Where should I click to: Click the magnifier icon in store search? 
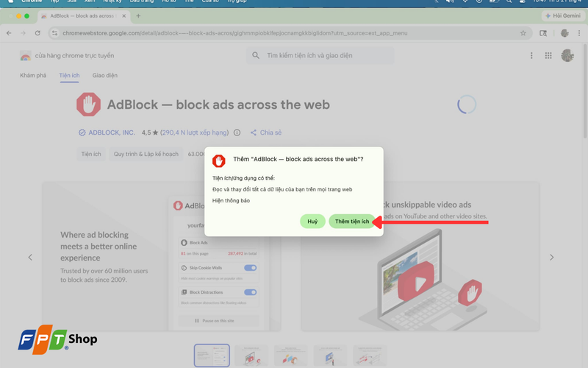pyautogui.click(x=255, y=56)
